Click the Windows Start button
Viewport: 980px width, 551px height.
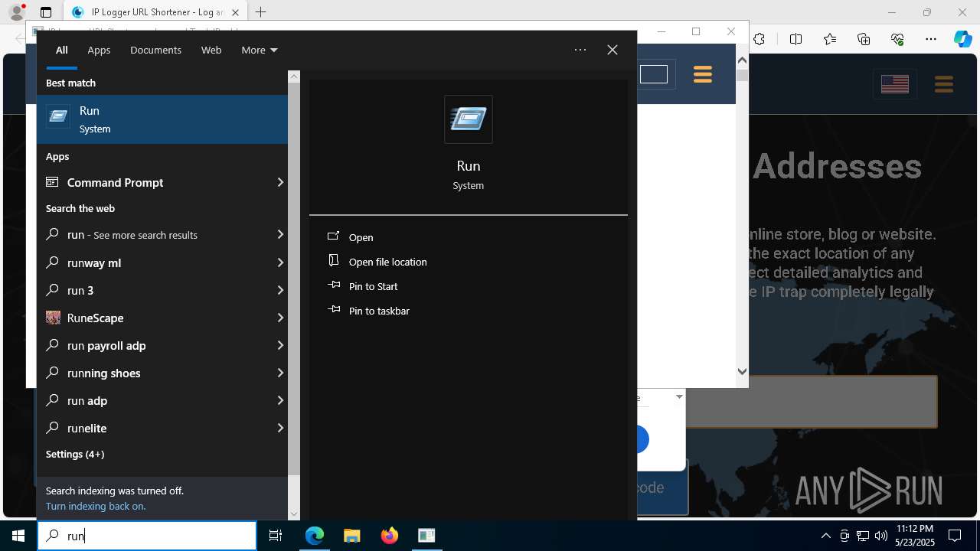tap(18, 536)
